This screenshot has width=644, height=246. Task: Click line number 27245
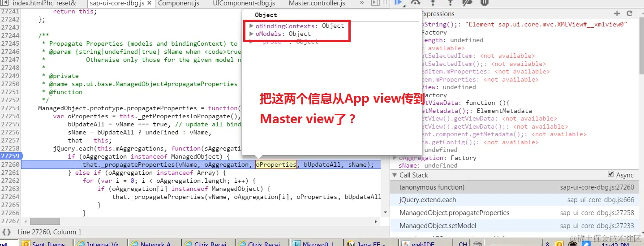click(10, 43)
